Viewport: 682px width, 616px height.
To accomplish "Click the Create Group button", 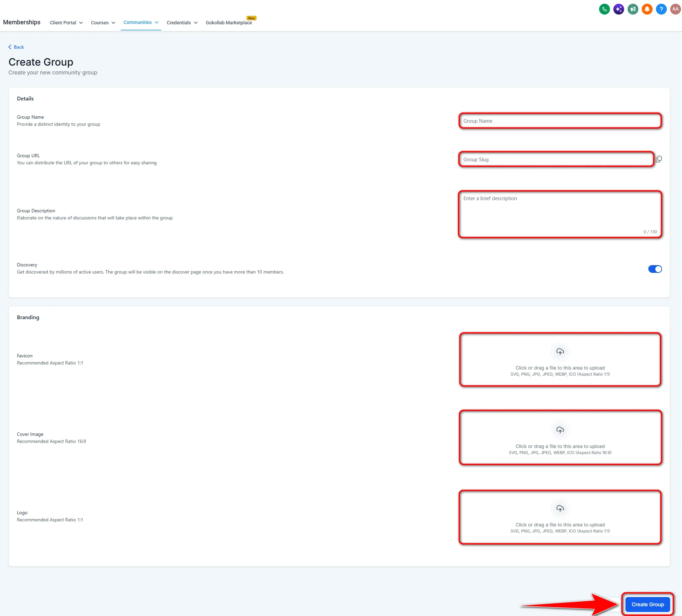I will [x=647, y=604].
